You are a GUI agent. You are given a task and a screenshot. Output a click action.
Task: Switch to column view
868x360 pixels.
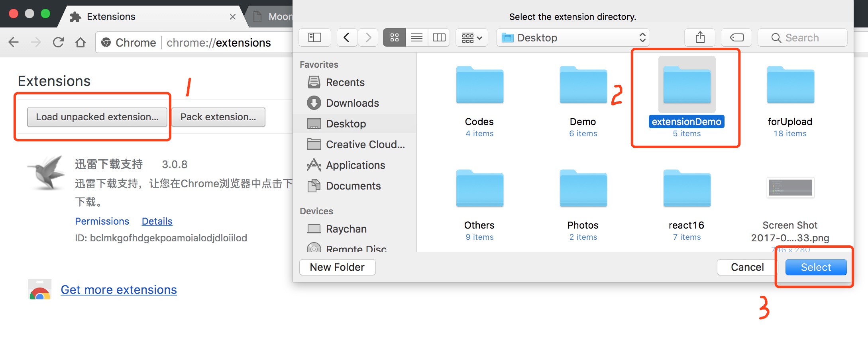[x=439, y=37]
